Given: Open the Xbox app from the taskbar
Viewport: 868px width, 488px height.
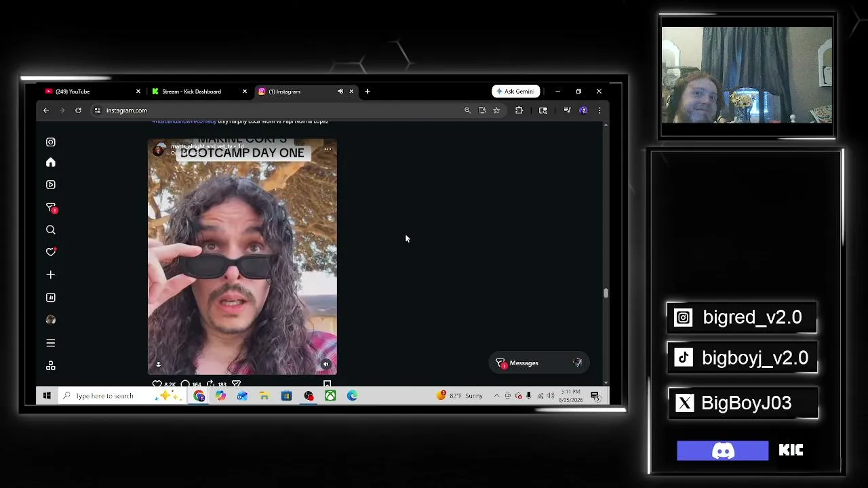Looking at the screenshot, I should tap(330, 396).
